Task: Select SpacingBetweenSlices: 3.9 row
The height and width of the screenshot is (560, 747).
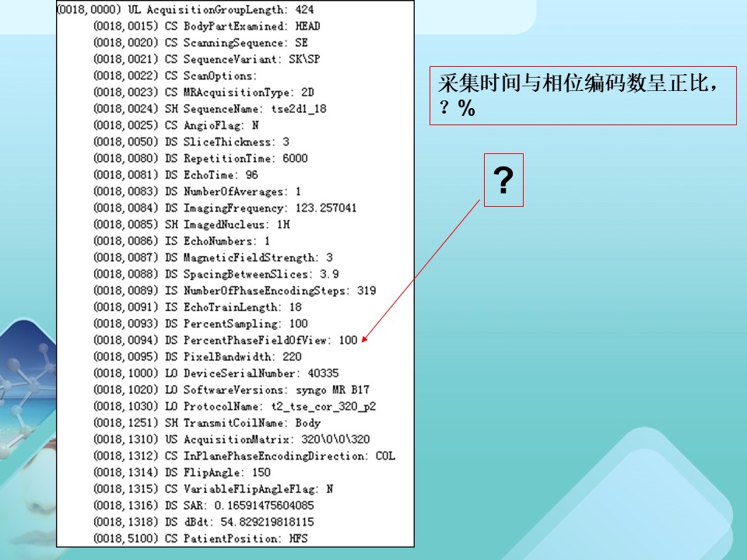Action: point(216,275)
